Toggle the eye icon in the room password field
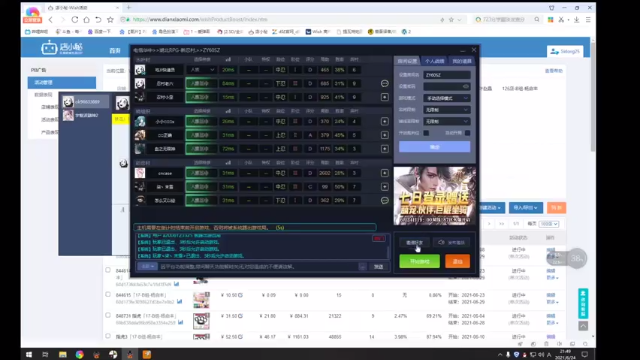 [x=466, y=87]
